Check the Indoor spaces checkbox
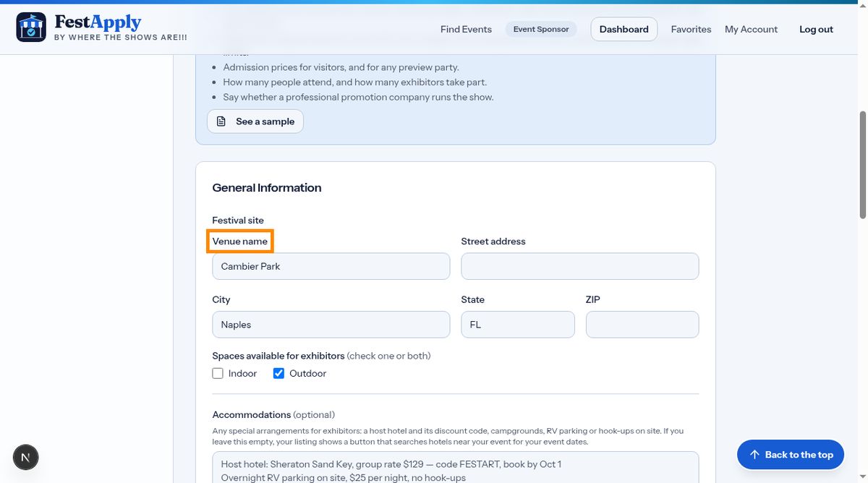Viewport: 868px width, 483px height. tap(218, 374)
